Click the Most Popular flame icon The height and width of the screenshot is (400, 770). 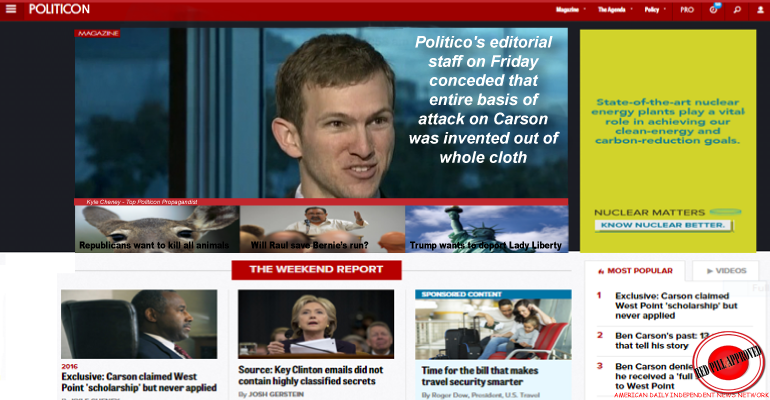pyautogui.click(x=601, y=271)
